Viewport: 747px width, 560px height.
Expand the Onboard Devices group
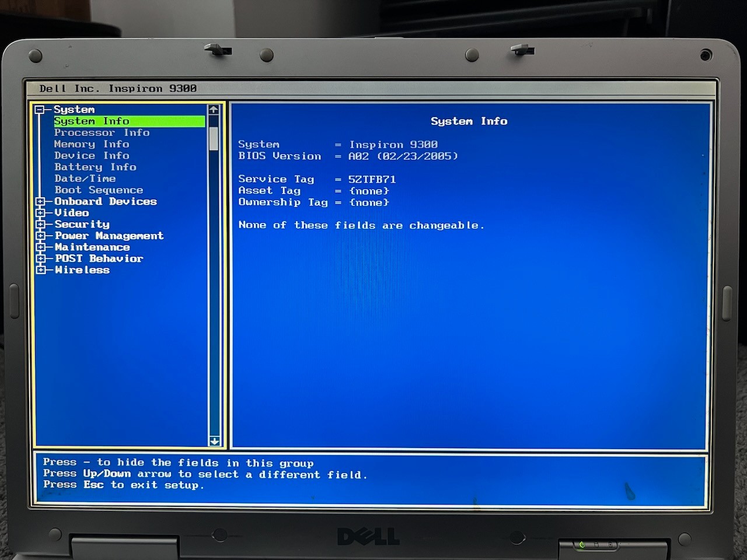pyautogui.click(x=40, y=202)
